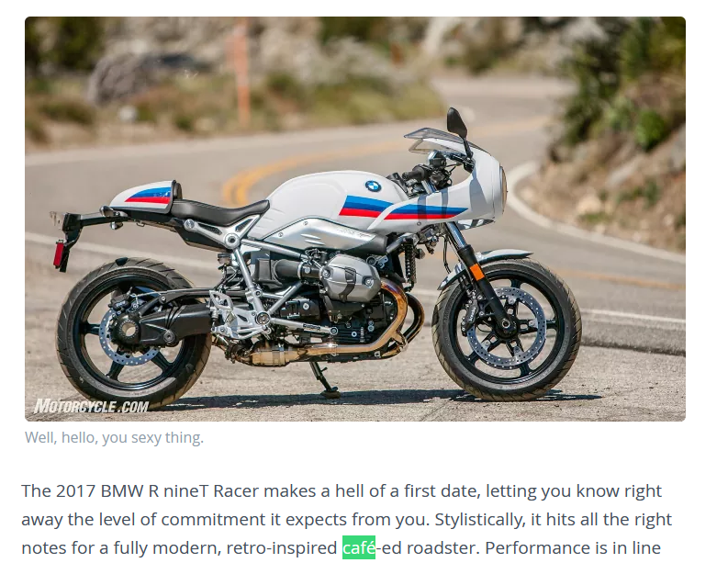Click the caption Well, hello, you sexy thing
Image resolution: width=728 pixels, height=563 pixels.
tap(114, 437)
